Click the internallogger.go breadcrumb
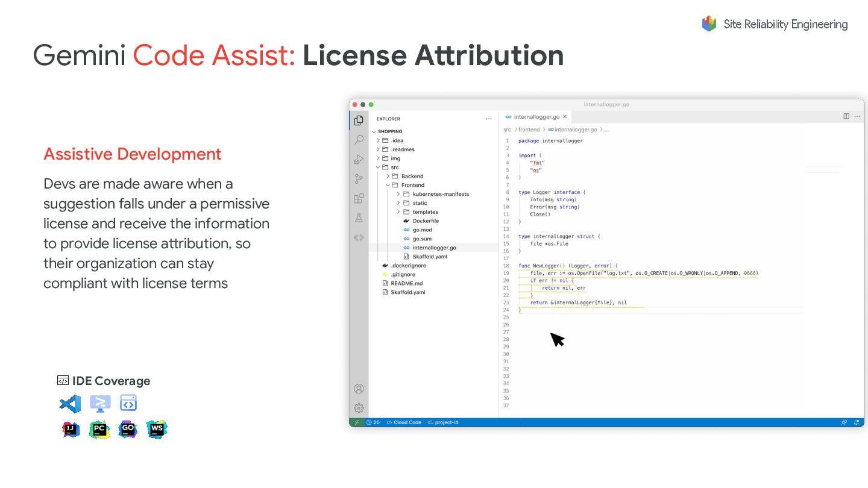868x488 pixels. pos(572,130)
